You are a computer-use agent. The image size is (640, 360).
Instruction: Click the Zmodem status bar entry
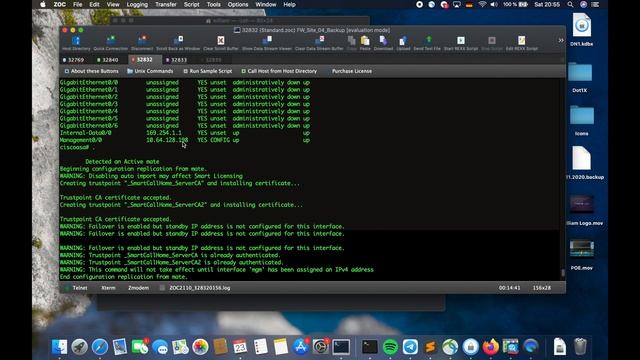point(138,288)
